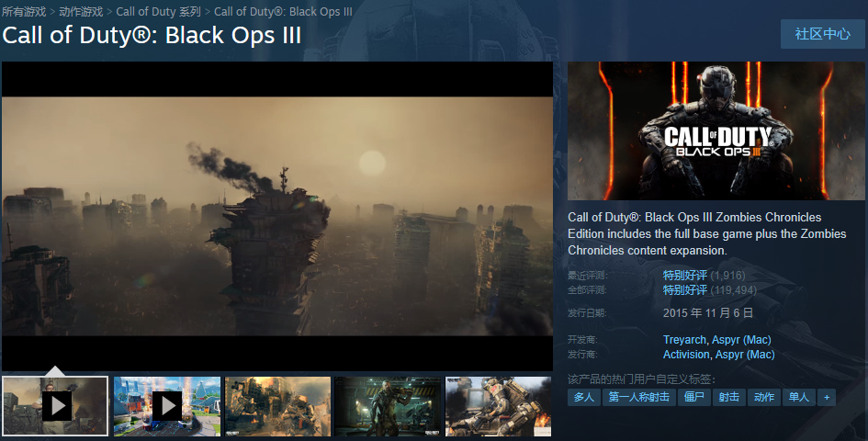Go to 动作游戏 breadcrumb link
Screen dimensions: 868x441
(x=81, y=12)
